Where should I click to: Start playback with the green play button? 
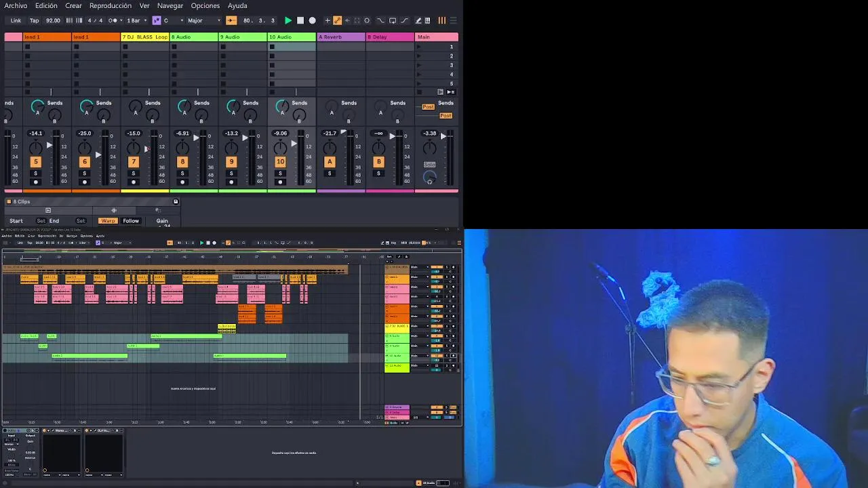pos(288,20)
